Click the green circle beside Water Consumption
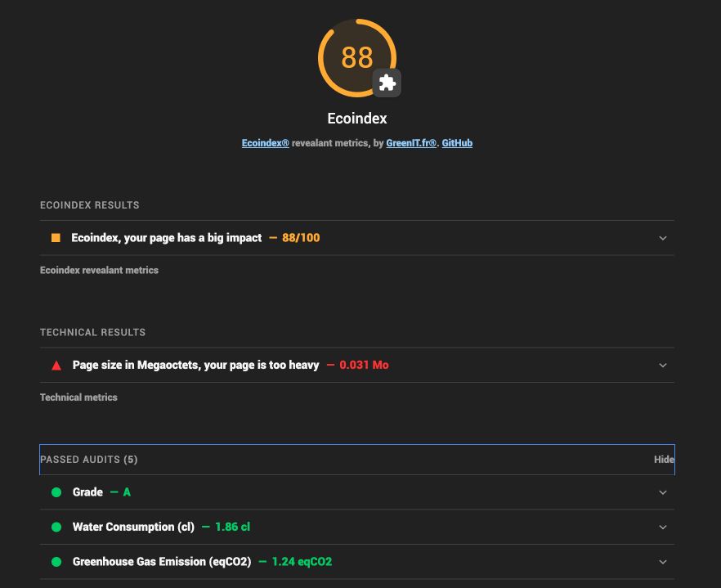Viewport: 721px width, 588px height. pyautogui.click(x=56, y=527)
